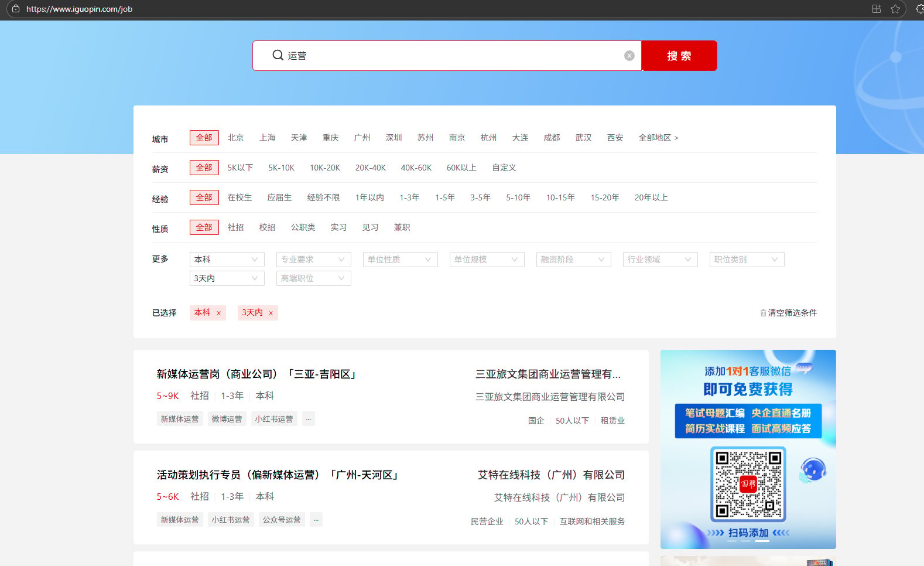Open the 新媒体运营岗 三亚 job listing
Screen dimensions: 924x566
tap(258, 374)
